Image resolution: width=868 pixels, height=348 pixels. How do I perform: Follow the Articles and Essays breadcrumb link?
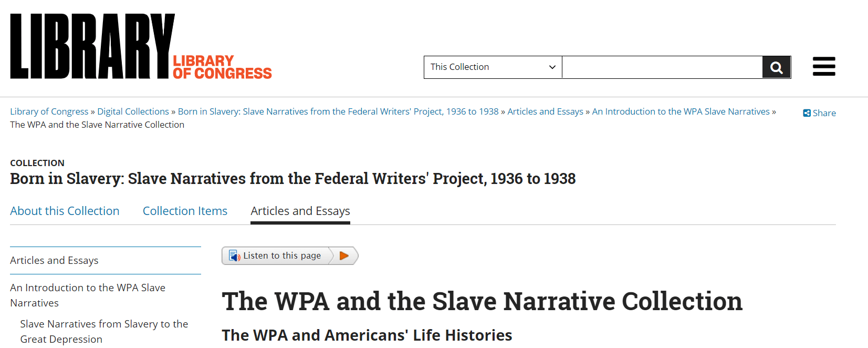point(545,111)
